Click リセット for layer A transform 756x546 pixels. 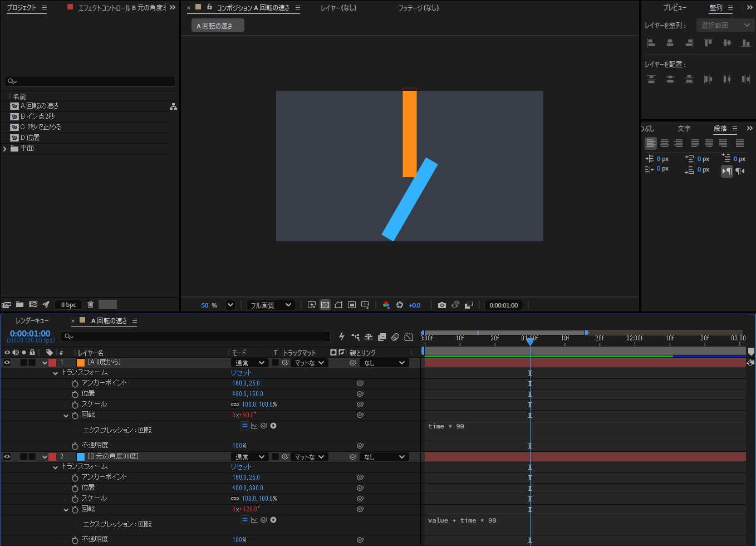(x=241, y=373)
